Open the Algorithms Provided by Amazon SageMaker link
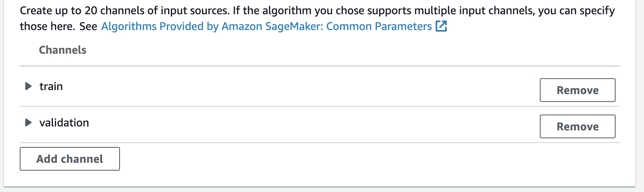 pos(266,26)
